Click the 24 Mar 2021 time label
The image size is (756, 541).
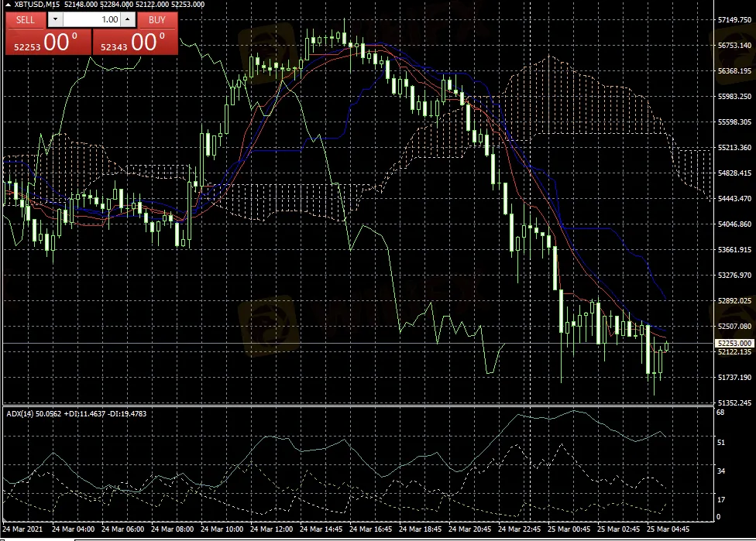(x=22, y=529)
